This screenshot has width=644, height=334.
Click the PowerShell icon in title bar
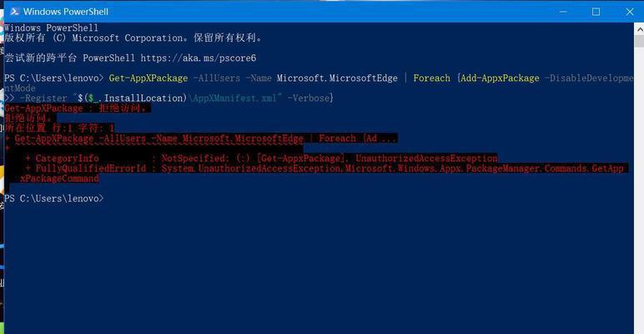tap(14, 12)
